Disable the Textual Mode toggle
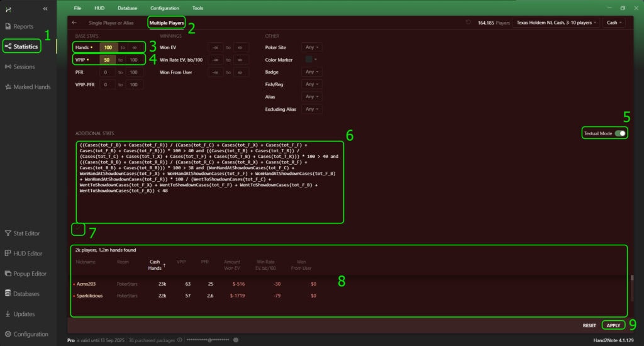Viewport: 644px width, 346px height. [x=621, y=133]
